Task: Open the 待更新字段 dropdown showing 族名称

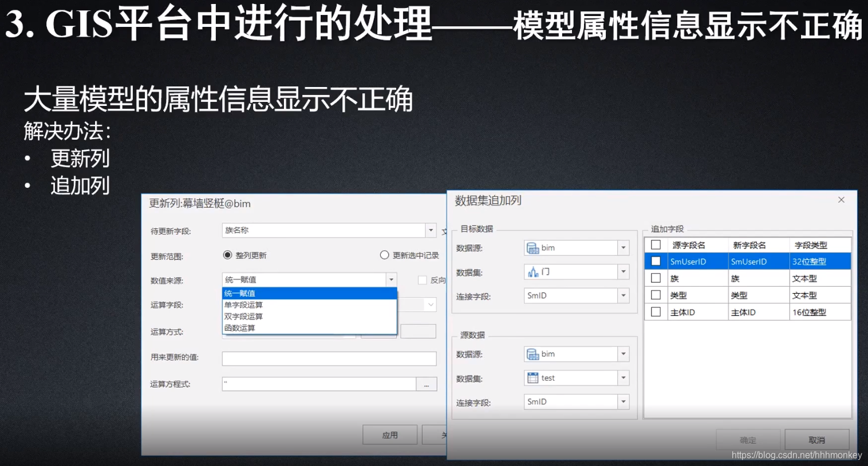Action: point(431,230)
